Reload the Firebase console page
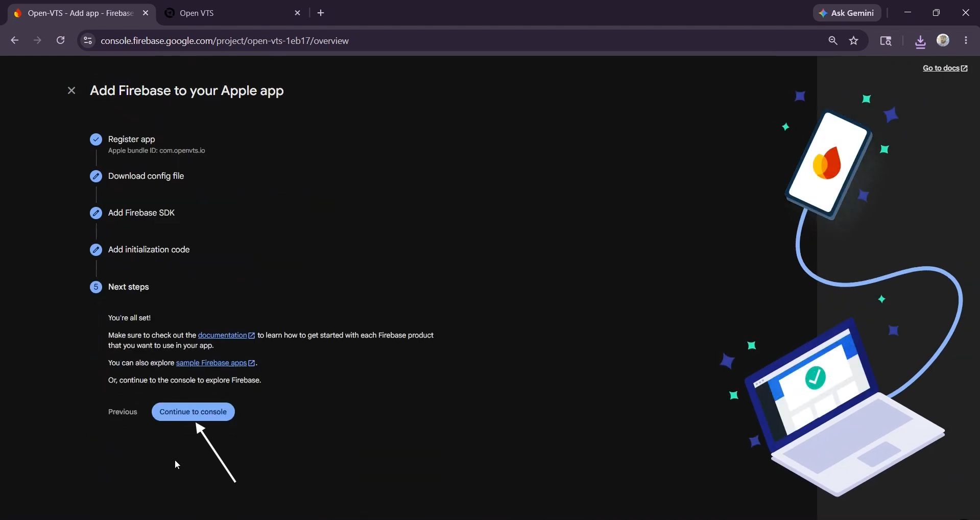 coord(60,40)
